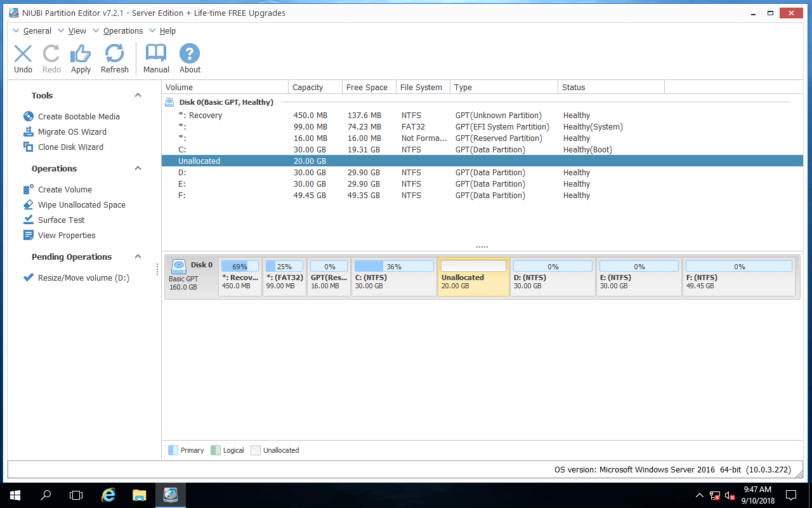Open the General menu
Viewport: 812px width, 508px height.
coord(37,31)
